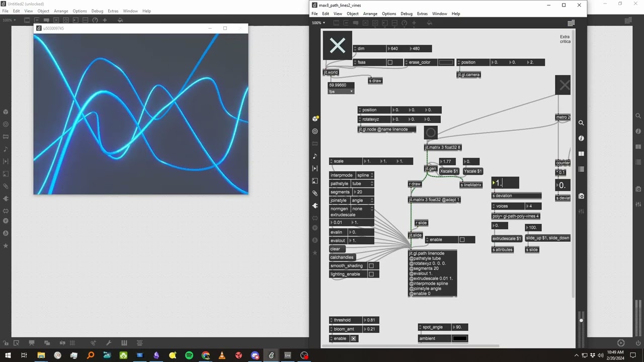Open the interpmode spline dropdown
This screenshot has width=644, height=362.
coord(365,175)
